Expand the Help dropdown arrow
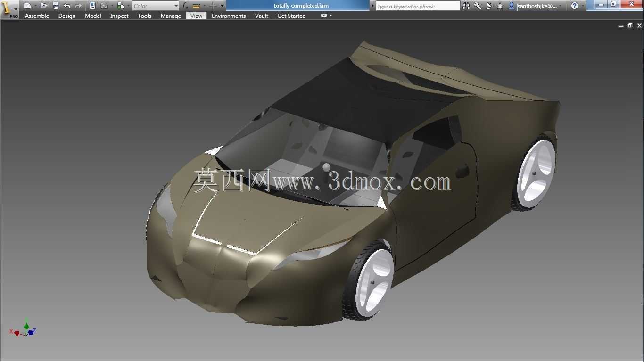The width and height of the screenshot is (644, 362). [583, 6]
